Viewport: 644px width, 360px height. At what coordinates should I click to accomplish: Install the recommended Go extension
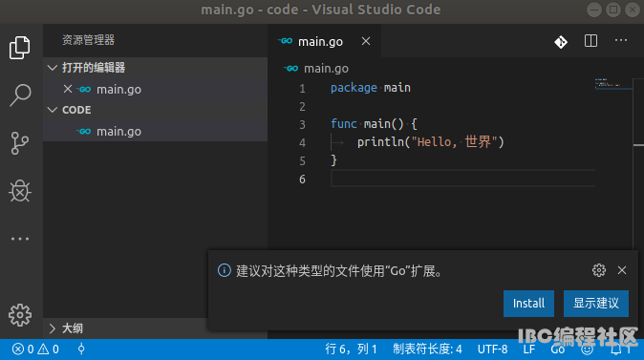528,304
